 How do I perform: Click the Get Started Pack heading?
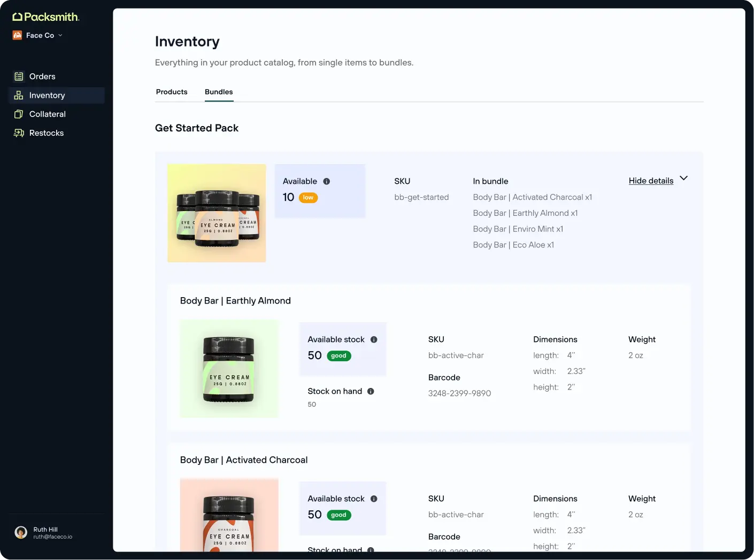(x=197, y=128)
